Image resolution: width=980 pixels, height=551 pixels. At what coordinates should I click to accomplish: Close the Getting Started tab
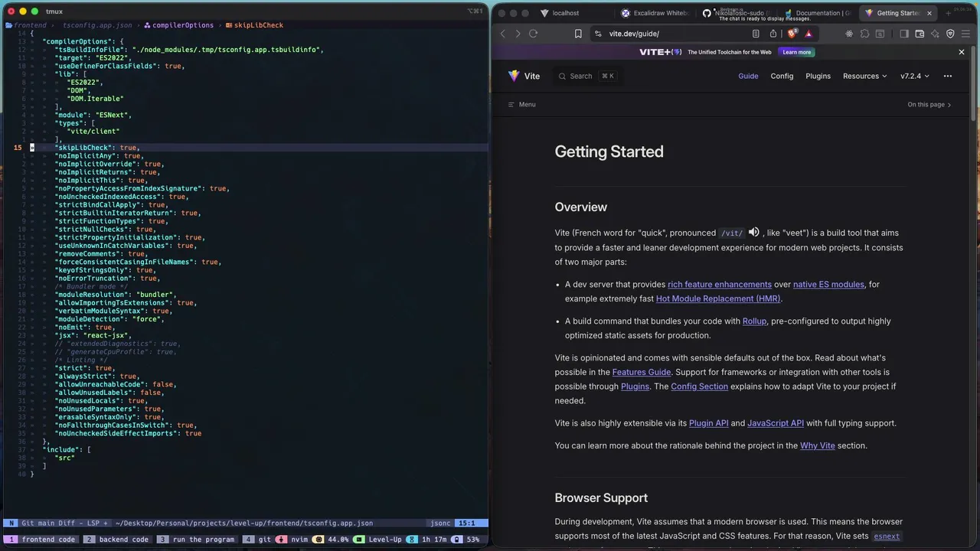tap(930, 13)
